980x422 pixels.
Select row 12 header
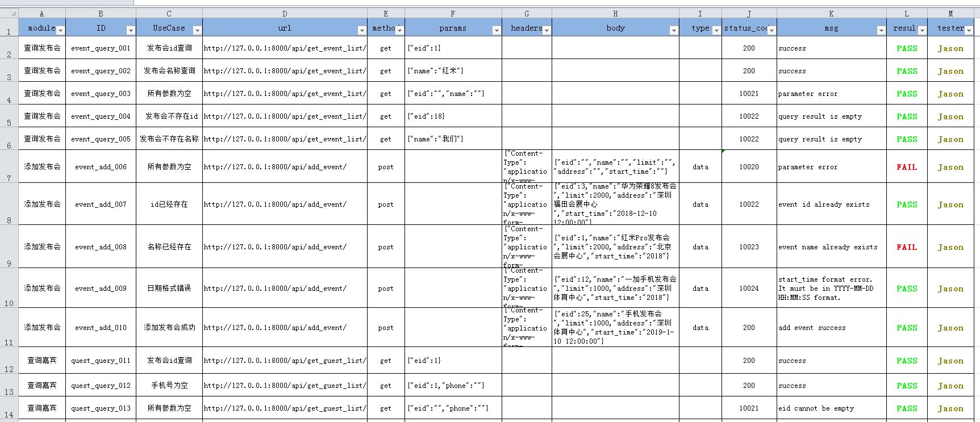pyautogui.click(x=9, y=360)
